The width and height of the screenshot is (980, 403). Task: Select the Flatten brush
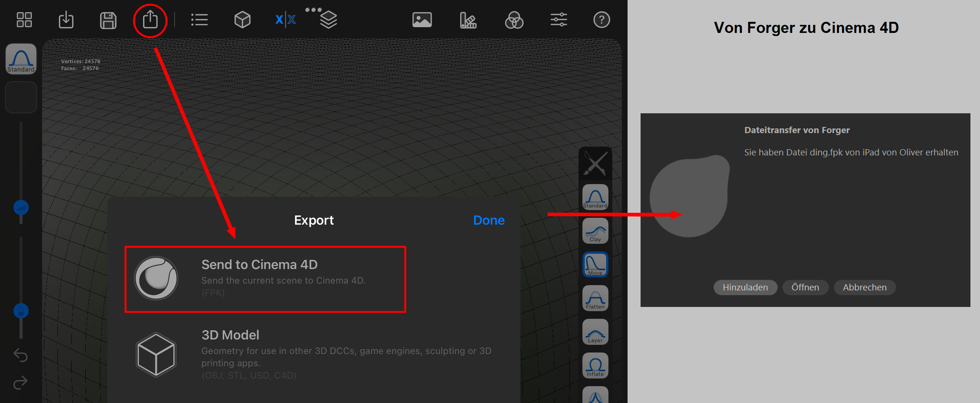595,298
